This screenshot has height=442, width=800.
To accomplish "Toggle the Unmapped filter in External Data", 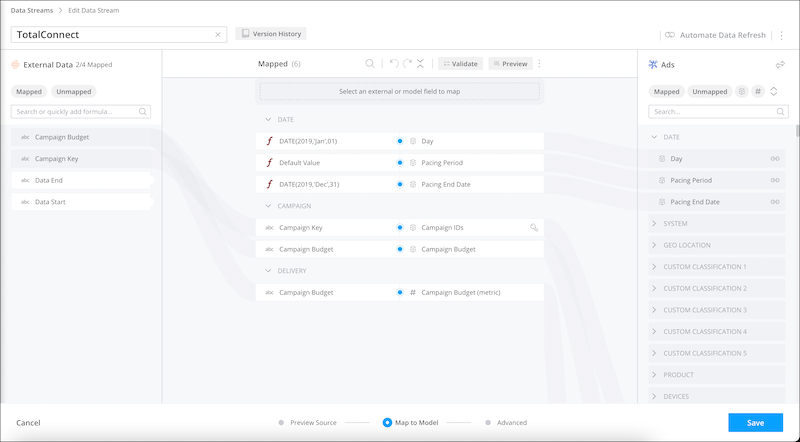I will coord(73,91).
